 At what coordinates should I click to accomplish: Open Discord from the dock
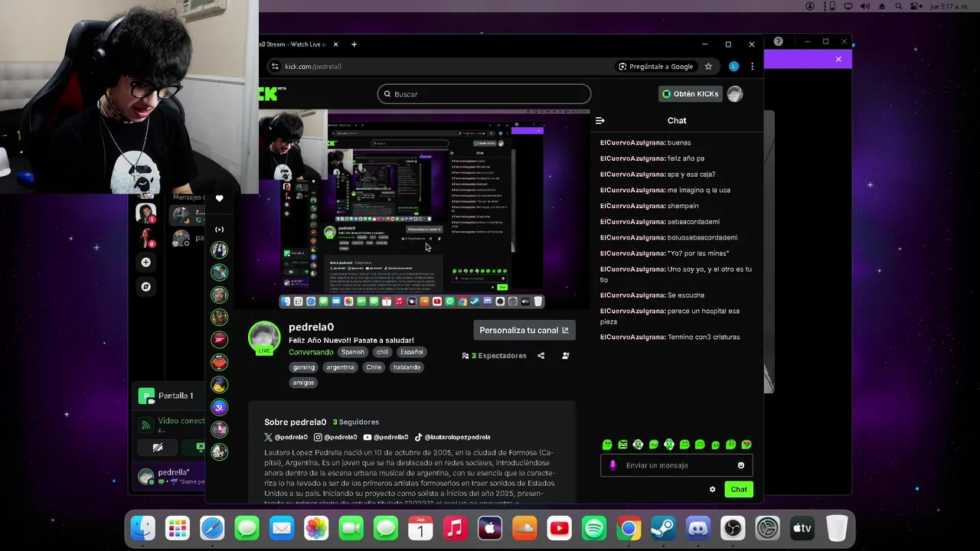coord(698,528)
